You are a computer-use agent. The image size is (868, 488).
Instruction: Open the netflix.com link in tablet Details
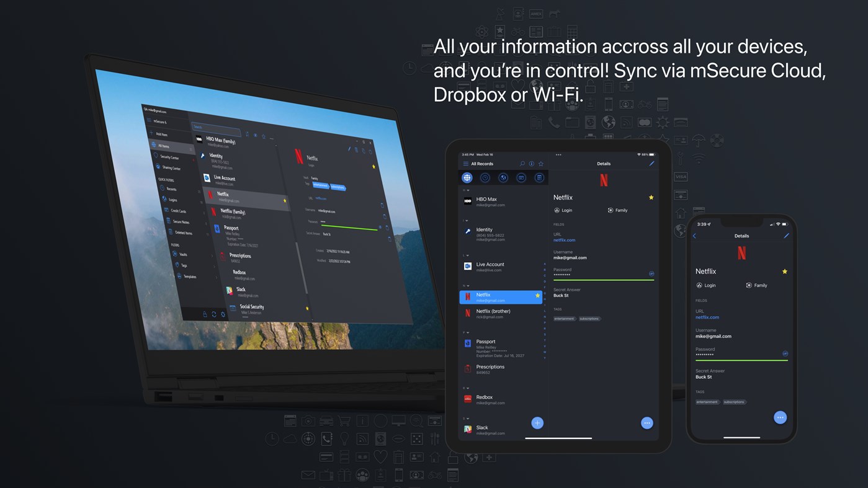click(564, 240)
